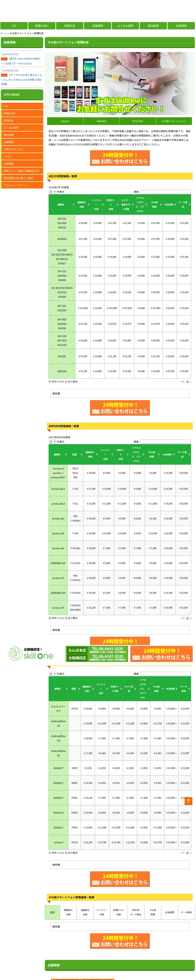Image resolution: width=196 pixels, height=980 pixels.
Task: Expand the 備考欄 box under the DIGNO table
Action: (120, 865)
